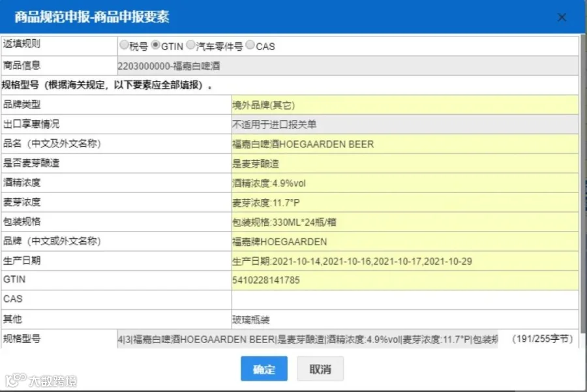Click the 其他 row label

coord(12,319)
